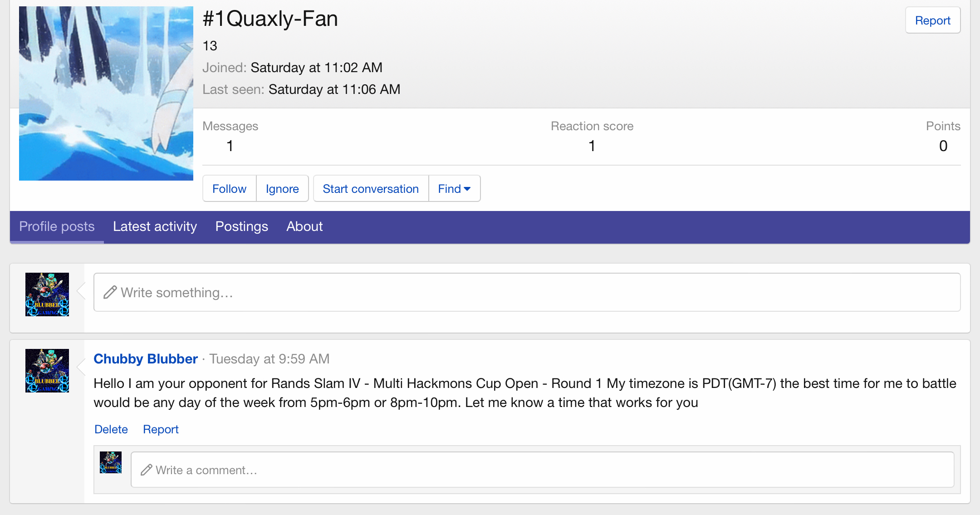Delete the profile post

(111, 429)
